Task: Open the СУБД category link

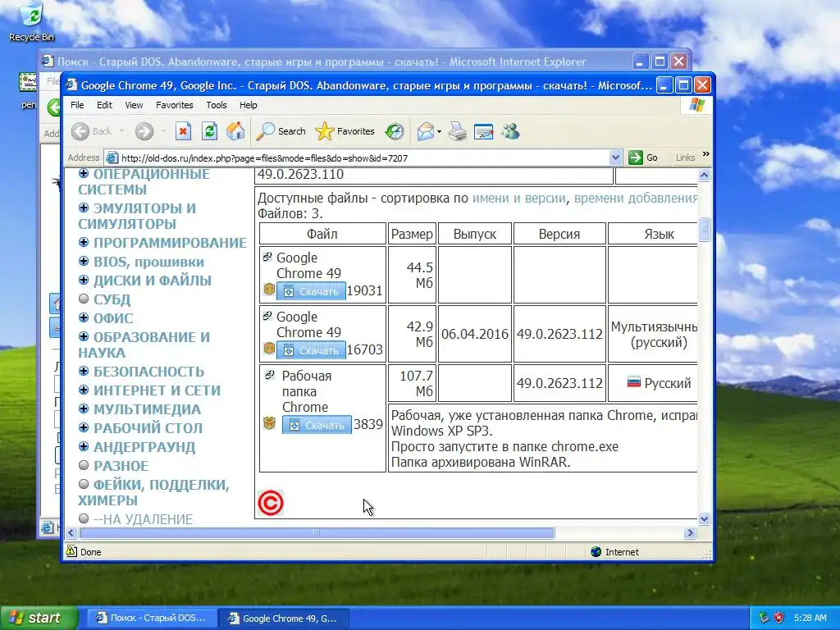Action: point(112,299)
